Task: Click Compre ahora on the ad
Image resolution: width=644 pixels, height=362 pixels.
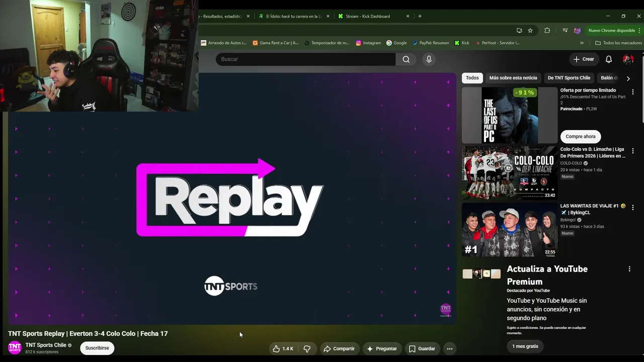Action: click(x=581, y=136)
